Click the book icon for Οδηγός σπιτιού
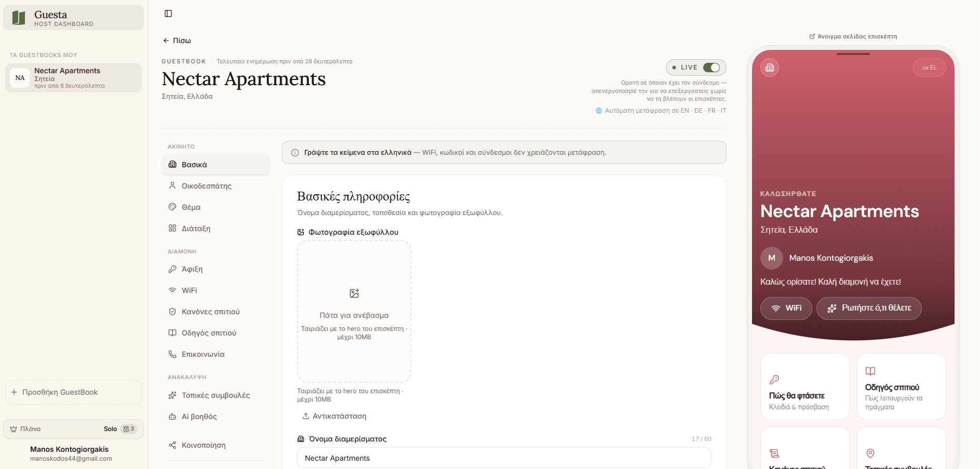980x469 pixels. point(172,333)
